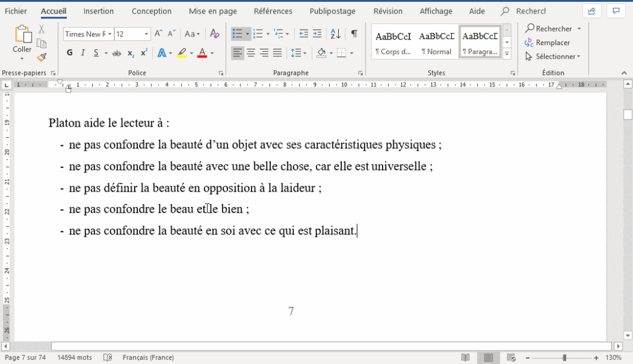Screen dimensions: 633x364
Task: Open the Révision ribbon tab
Action: [388, 11]
